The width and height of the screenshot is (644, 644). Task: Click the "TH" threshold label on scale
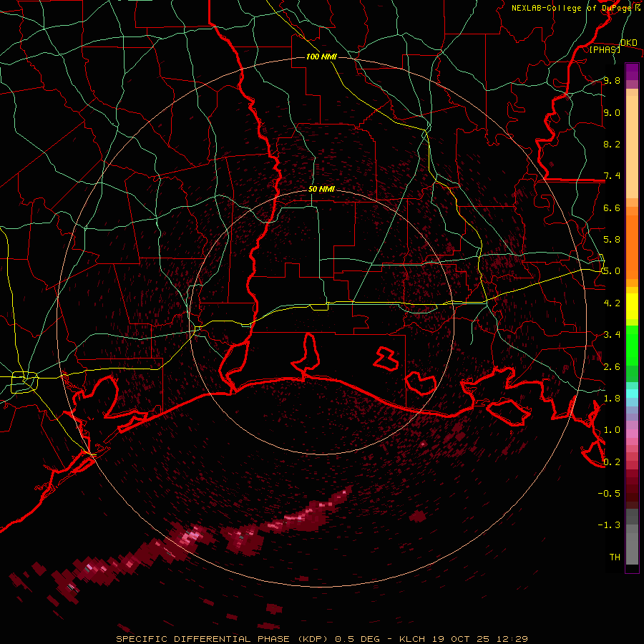[x=615, y=557]
